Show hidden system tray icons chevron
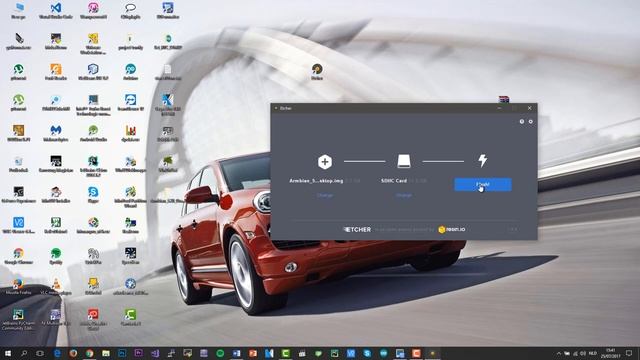The height and width of the screenshot is (360, 640). (559, 353)
